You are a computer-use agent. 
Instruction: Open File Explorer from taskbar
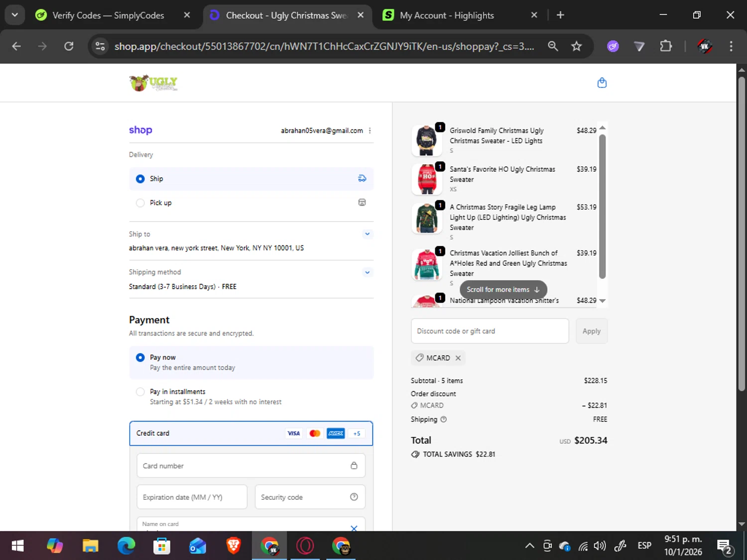[x=90, y=546]
